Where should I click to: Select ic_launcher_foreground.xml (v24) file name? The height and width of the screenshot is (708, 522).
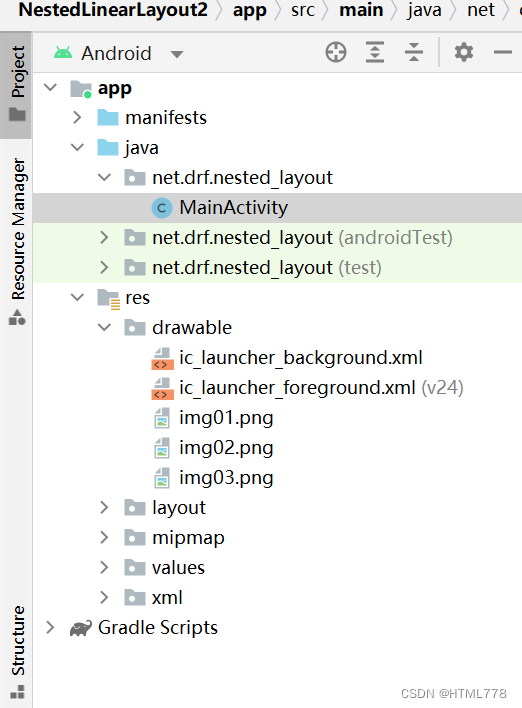pyautogui.click(x=321, y=388)
